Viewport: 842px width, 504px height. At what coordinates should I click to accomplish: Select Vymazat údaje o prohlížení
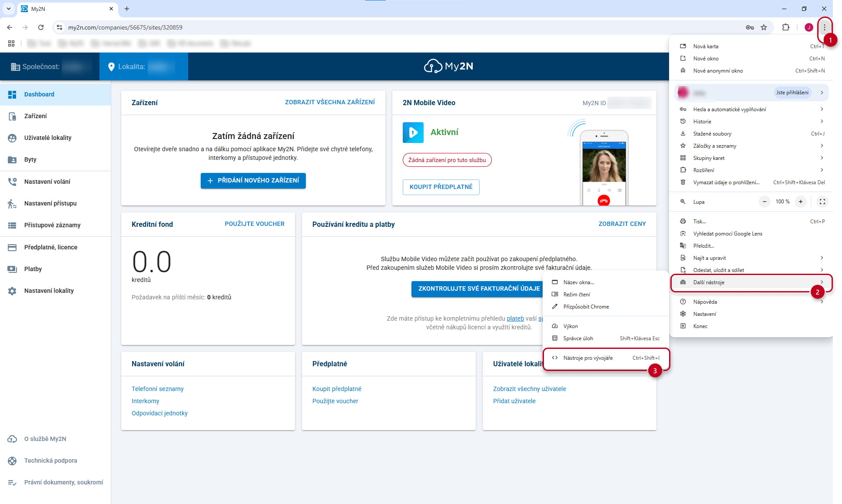(752, 182)
